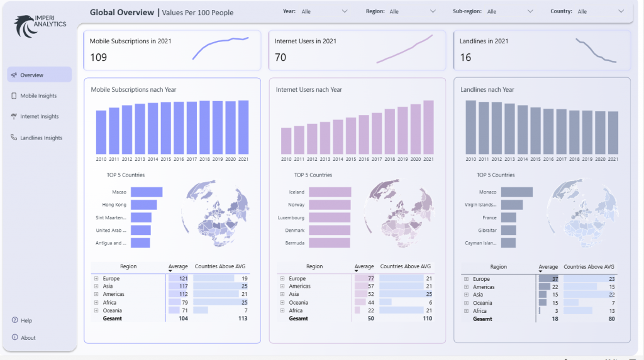Click the Internet Insights signal icon
Image resolution: width=644 pixels, height=360 pixels.
[14, 117]
